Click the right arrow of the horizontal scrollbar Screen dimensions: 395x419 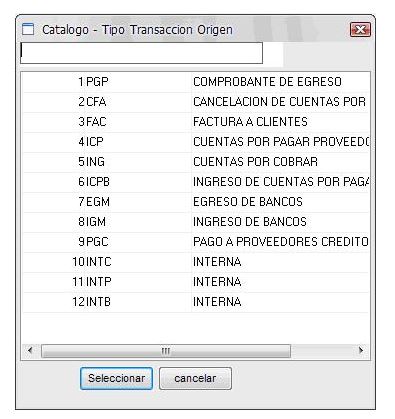[361, 350]
